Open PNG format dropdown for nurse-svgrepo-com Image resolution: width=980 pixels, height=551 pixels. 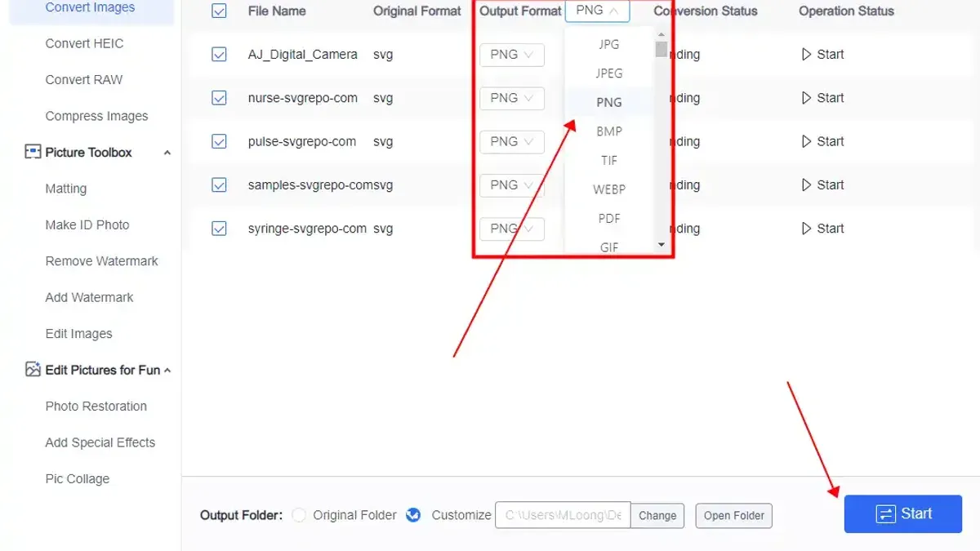point(512,98)
